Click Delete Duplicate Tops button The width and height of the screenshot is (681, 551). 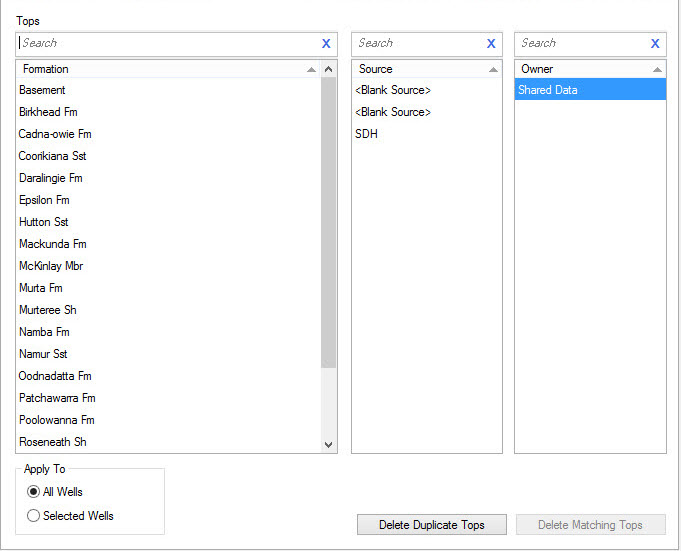coord(431,525)
